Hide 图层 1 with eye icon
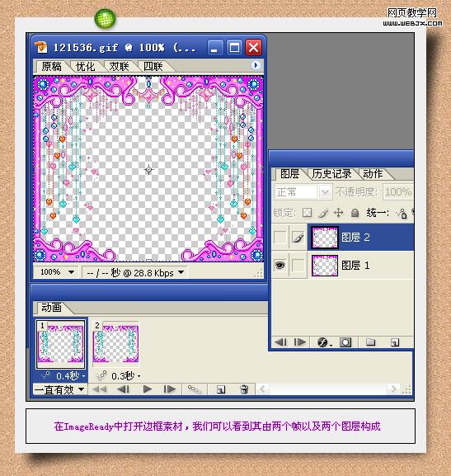Screen dimensions: 451x476 pos(280,265)
